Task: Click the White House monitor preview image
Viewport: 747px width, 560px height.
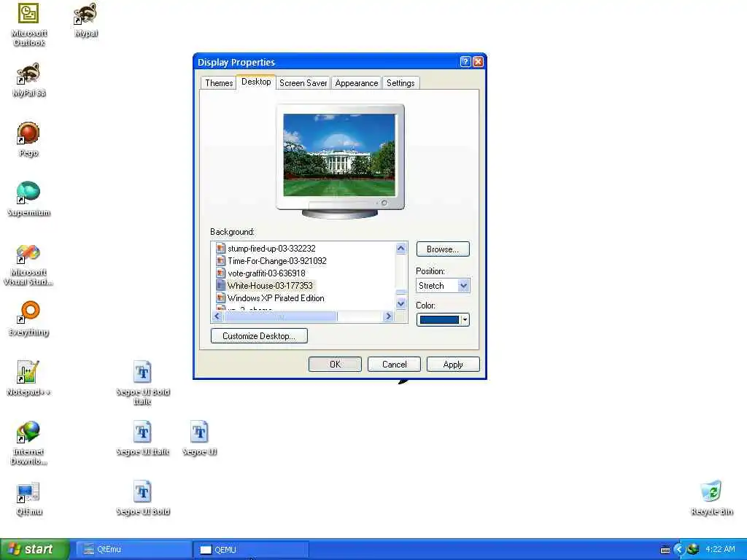Action: pos(339,155)
